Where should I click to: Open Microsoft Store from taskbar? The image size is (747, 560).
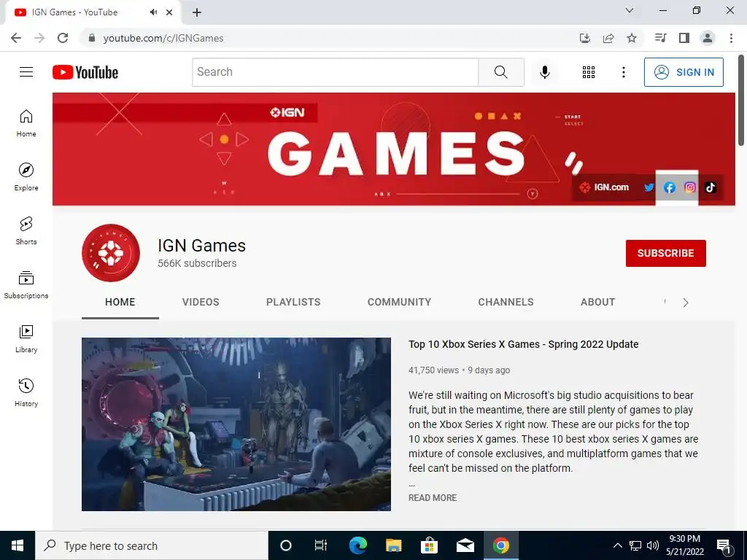click(x=429, y=545)
